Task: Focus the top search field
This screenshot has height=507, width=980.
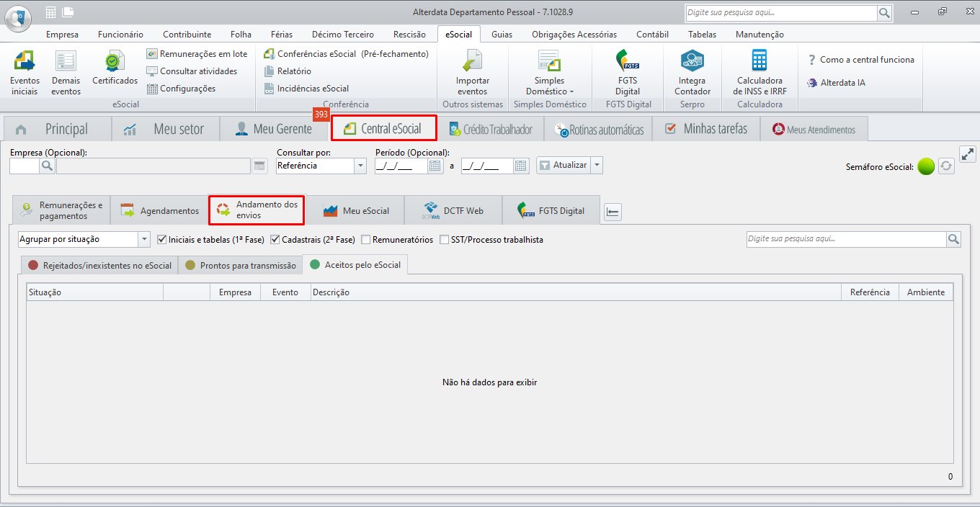Action: (781, 13)
